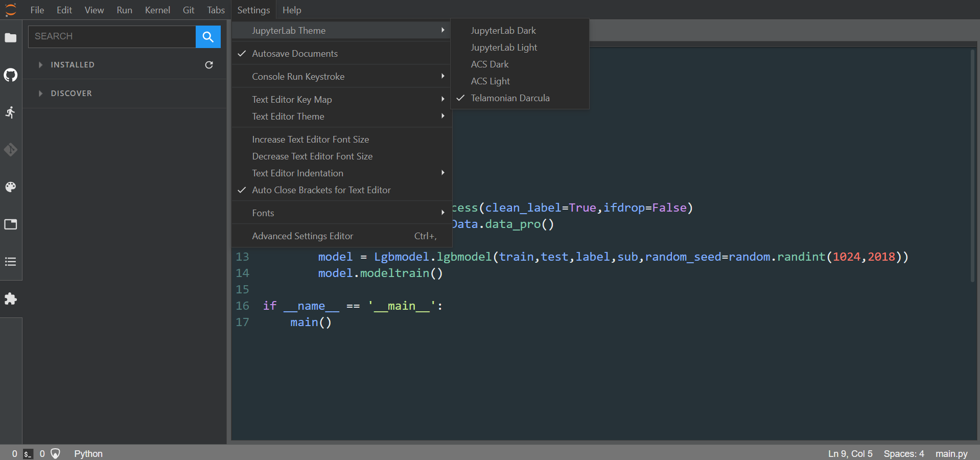Click the kernel count status icon
The image size is (980, 460).
tap(55, 454)
